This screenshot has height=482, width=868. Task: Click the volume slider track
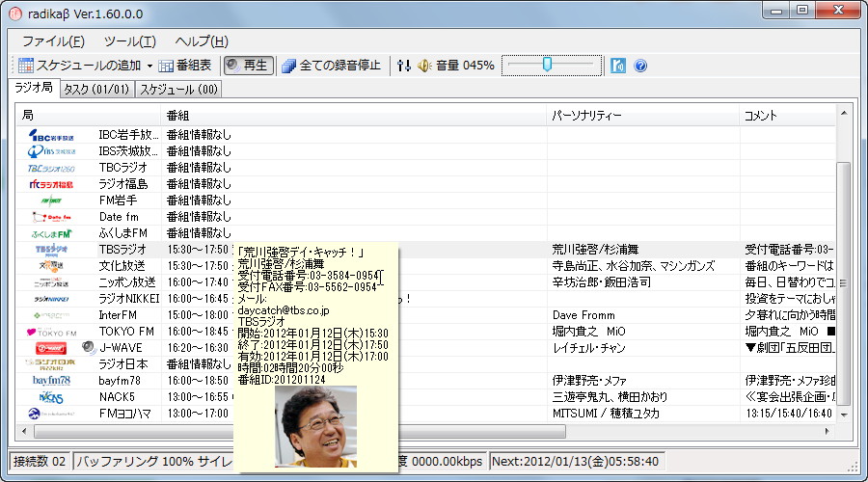click(552, 66)
